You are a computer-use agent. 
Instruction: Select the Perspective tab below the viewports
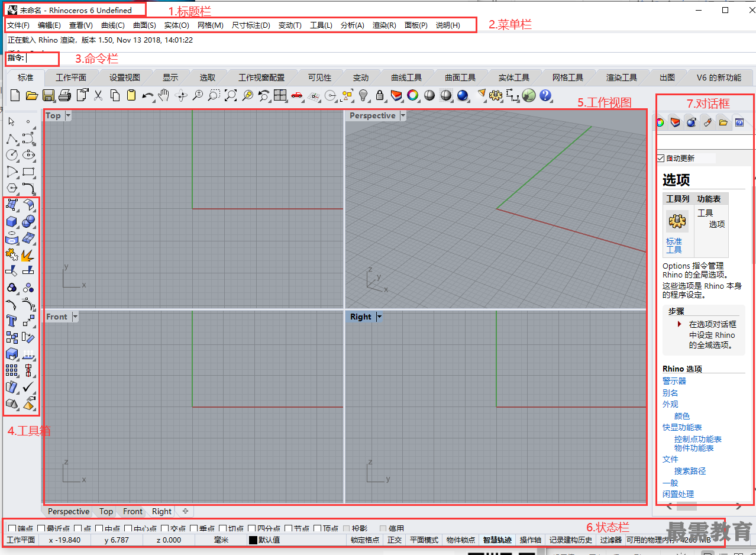(69, 511)
